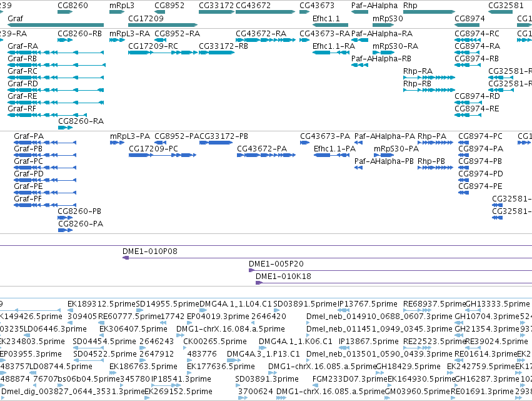532x401 pixels.
Task: Select EST CK00265.5prime label
Action: pyautogui.click(x=215, y=341)
